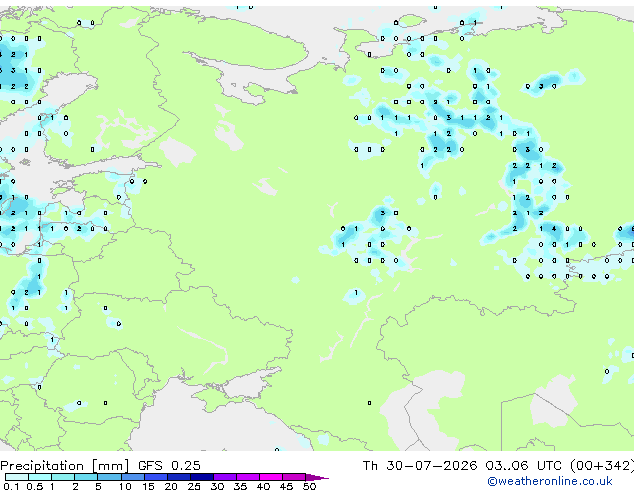
Task: Pick the 30–35 mm purple legend swatch
Action: point(225,477)
